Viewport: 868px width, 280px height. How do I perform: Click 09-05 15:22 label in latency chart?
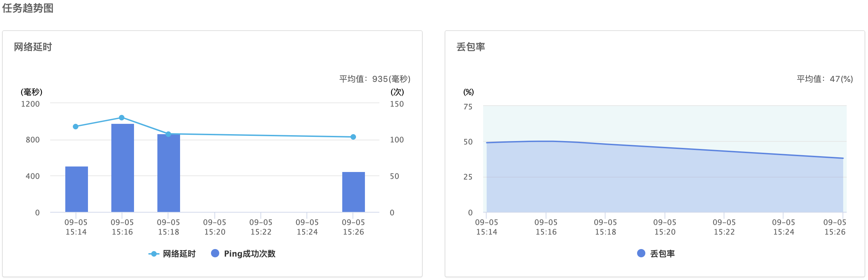pyautogui.click(x=261, y=227)
